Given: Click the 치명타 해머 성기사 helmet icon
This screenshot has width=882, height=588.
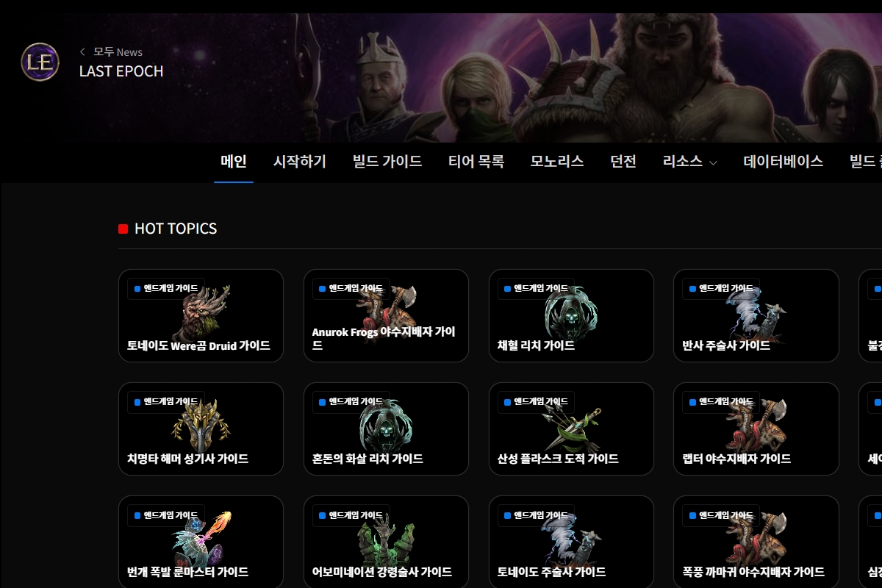Looking at the screenshot, I should pos(201,426).
